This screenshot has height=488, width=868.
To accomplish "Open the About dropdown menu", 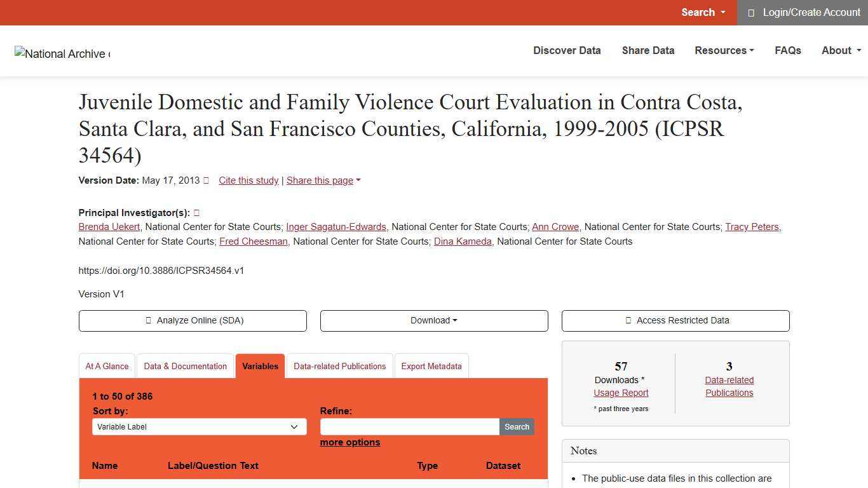I will point(840,50).
